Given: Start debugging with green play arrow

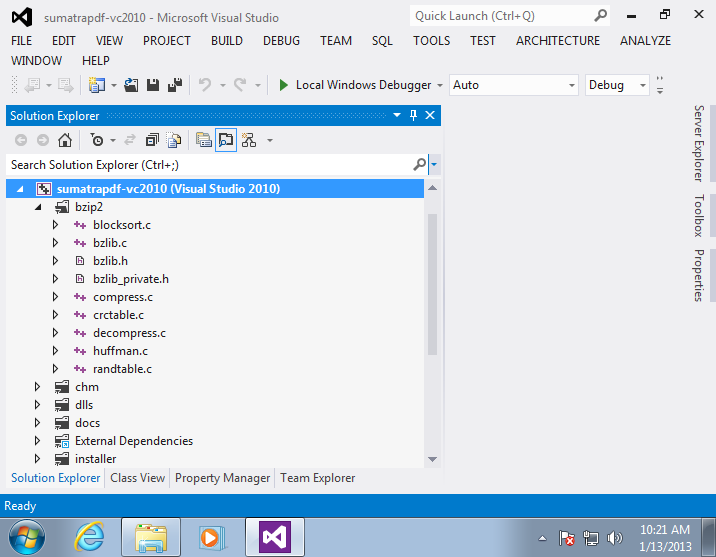Looking at the screenshot, I should [x=283, y=85].
